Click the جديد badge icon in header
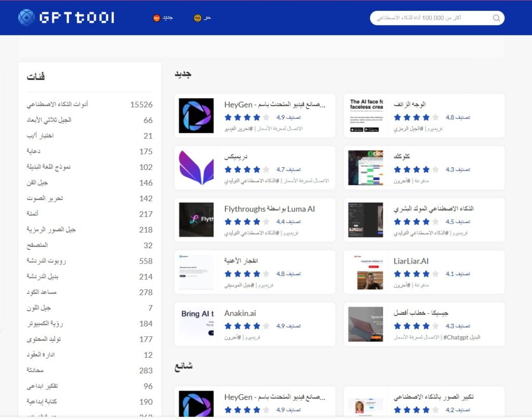This screenshot has width=532, height=419. (x=156, y=18)
